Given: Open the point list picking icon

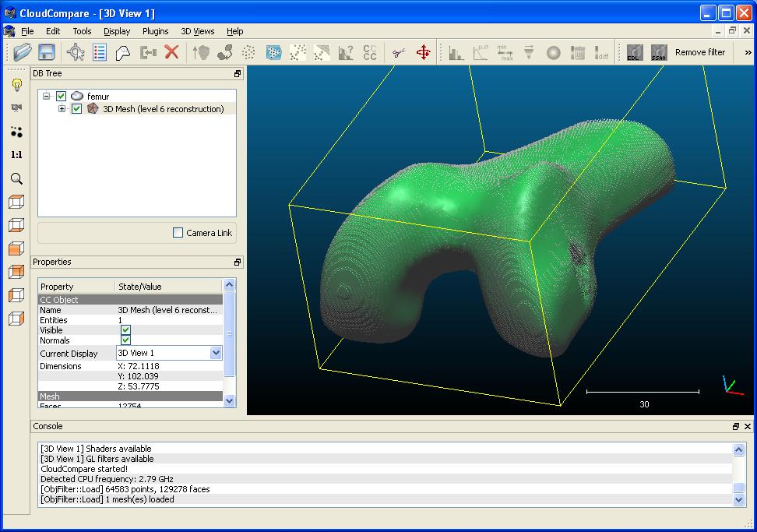Looking at the screenshot, I should (x=100, y=52).
